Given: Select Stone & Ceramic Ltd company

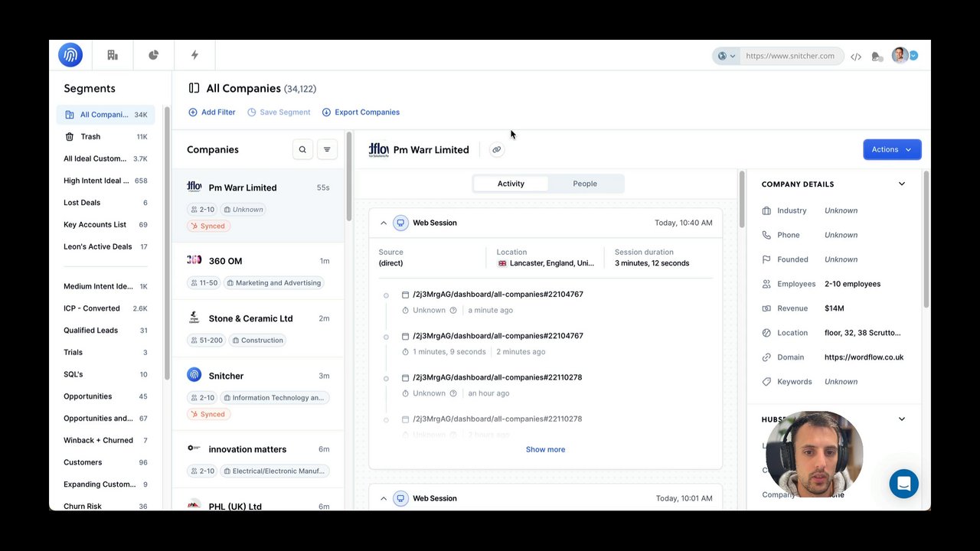Looking at the screenshot, I should [258, 328].
